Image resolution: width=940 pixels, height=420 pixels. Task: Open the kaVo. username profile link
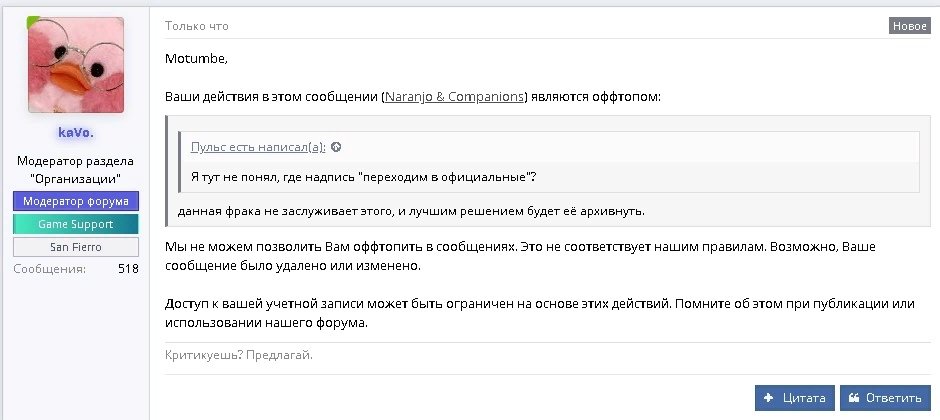point(76,132)
